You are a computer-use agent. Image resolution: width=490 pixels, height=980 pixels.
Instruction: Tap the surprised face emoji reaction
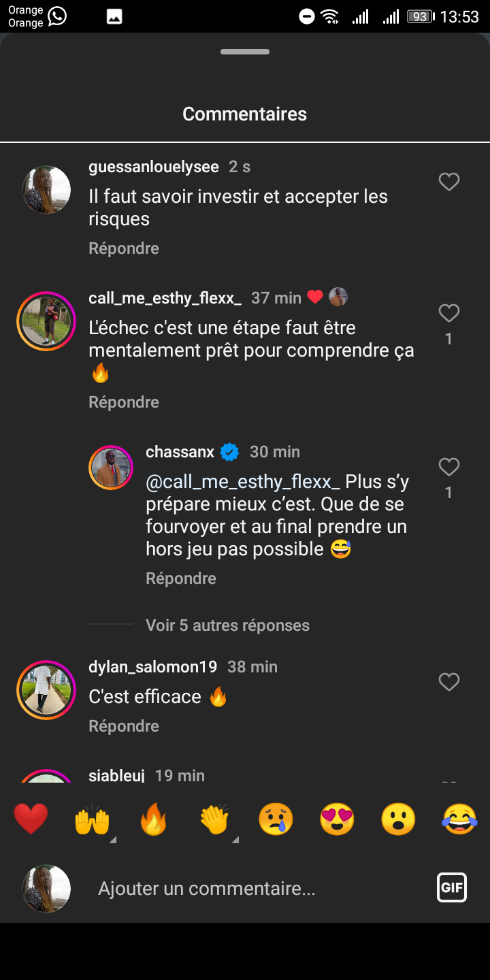(x=398, y=819)
